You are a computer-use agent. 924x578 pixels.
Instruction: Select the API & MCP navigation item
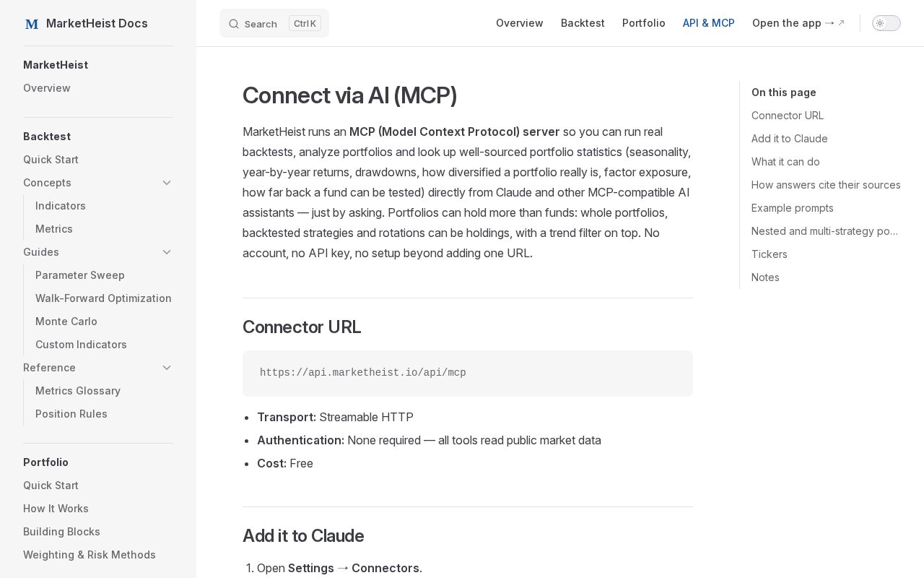pyautogui.click(x=709, y=23)
